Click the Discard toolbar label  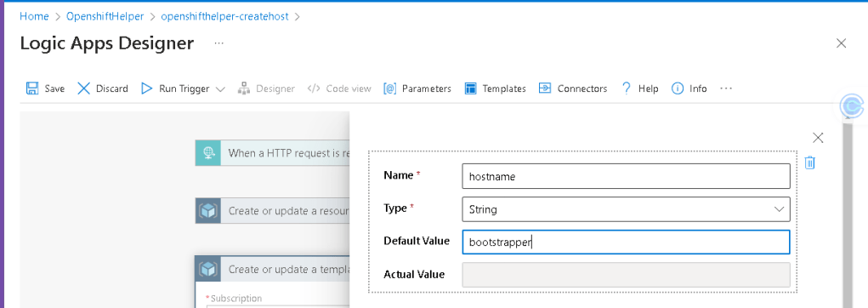(112, 88)
